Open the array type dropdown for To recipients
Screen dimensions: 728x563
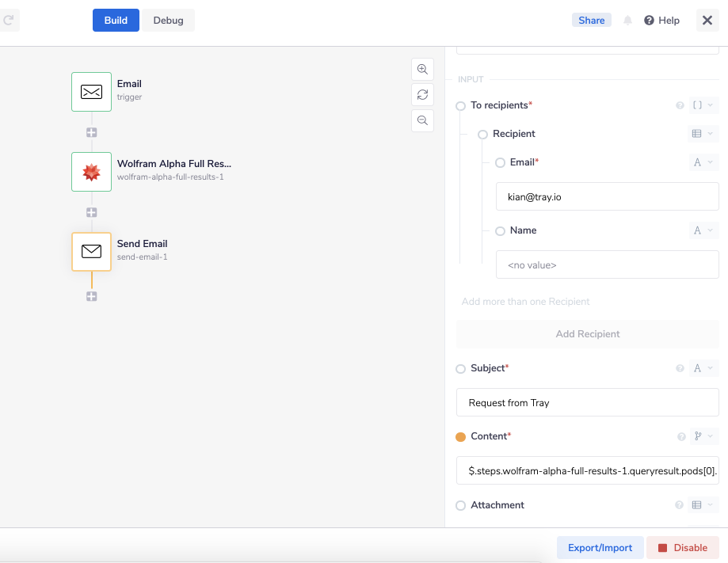click(701, 105)
